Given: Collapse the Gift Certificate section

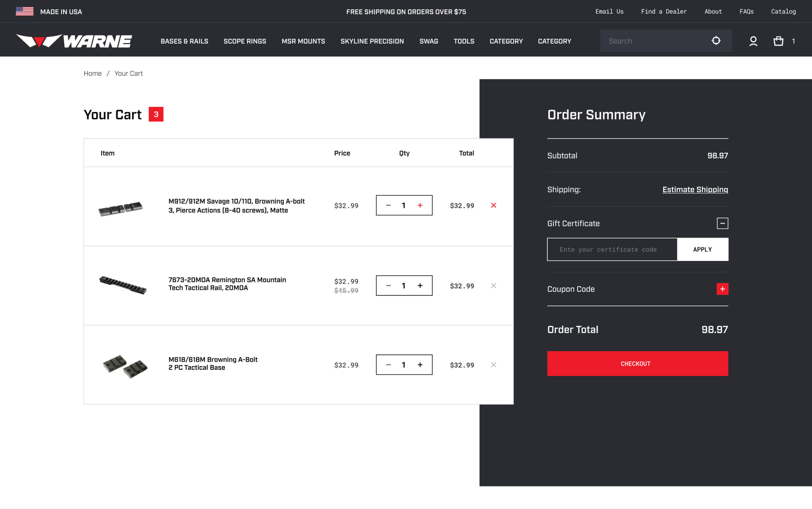Looking at the screenshot, I should point(722,223).
